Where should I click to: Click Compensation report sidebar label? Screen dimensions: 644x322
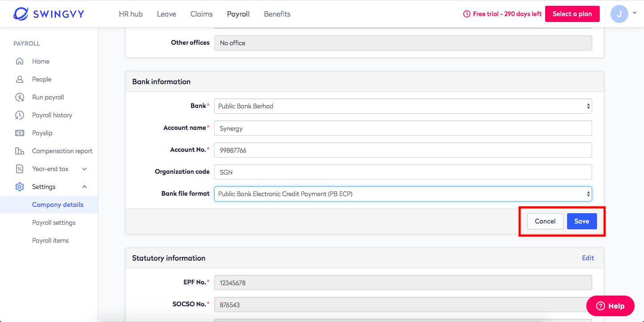(x=62, y=151)
